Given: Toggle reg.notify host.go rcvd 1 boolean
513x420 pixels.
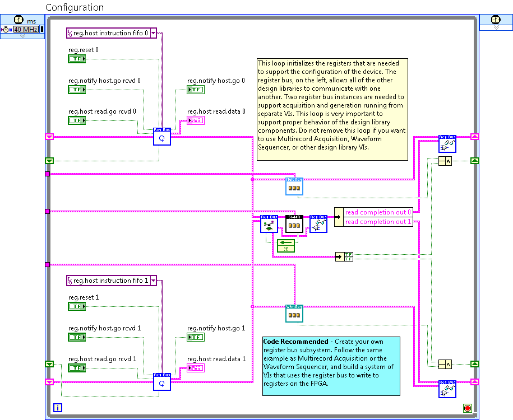Looking at the screenshot, I should 76,337.
